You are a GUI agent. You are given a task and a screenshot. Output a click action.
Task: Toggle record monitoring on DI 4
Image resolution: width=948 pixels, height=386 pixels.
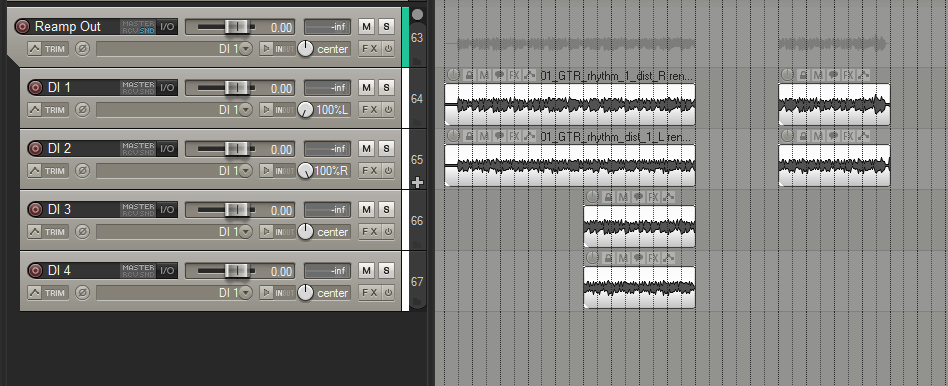266,293
